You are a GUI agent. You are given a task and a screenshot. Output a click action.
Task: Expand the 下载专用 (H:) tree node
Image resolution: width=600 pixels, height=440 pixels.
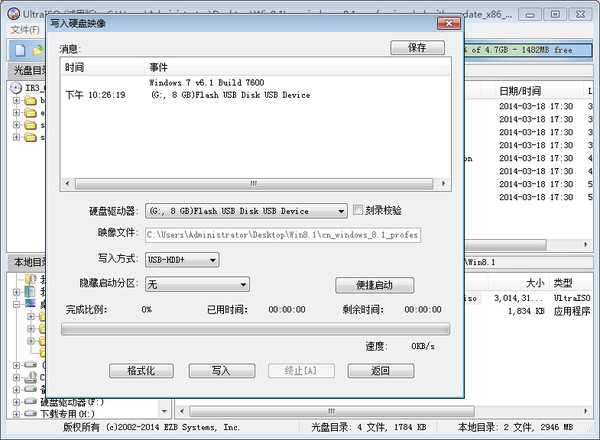(x=16, y=414)
